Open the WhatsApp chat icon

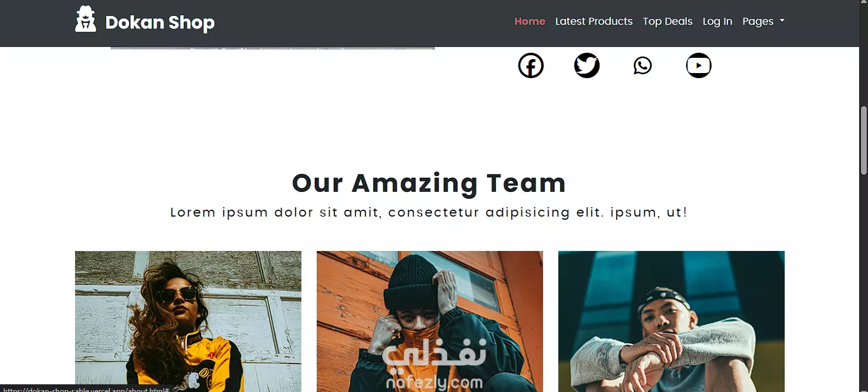click(x=643, y=65)
